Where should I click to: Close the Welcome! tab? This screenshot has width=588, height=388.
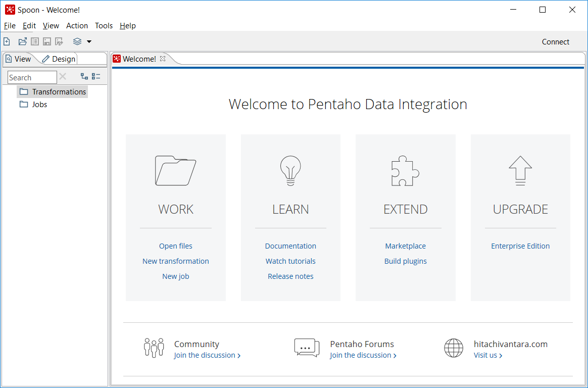point(163,59)
